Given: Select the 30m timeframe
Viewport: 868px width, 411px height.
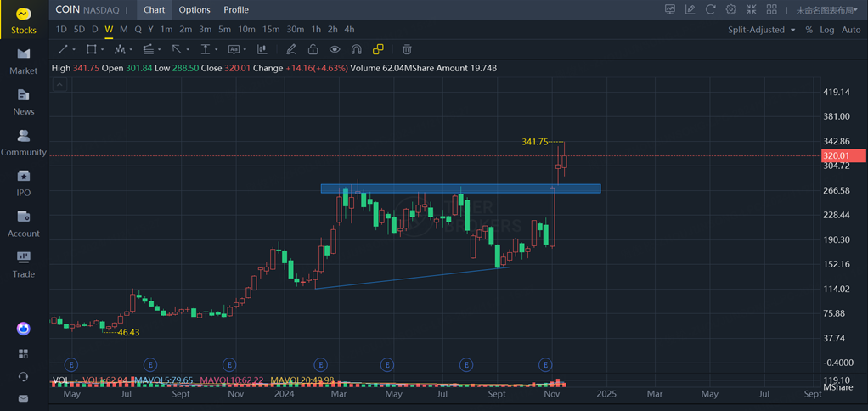Looking at the screenshot, I should [295, 30].
